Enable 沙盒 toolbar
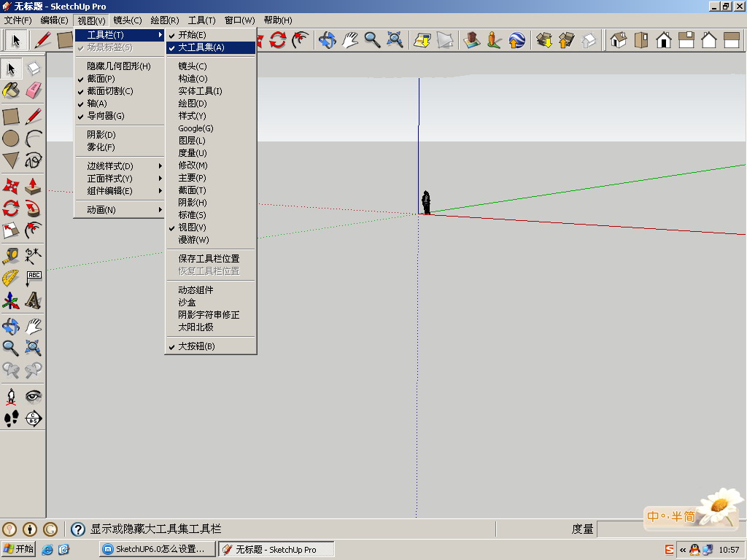 tap(211, 303)
